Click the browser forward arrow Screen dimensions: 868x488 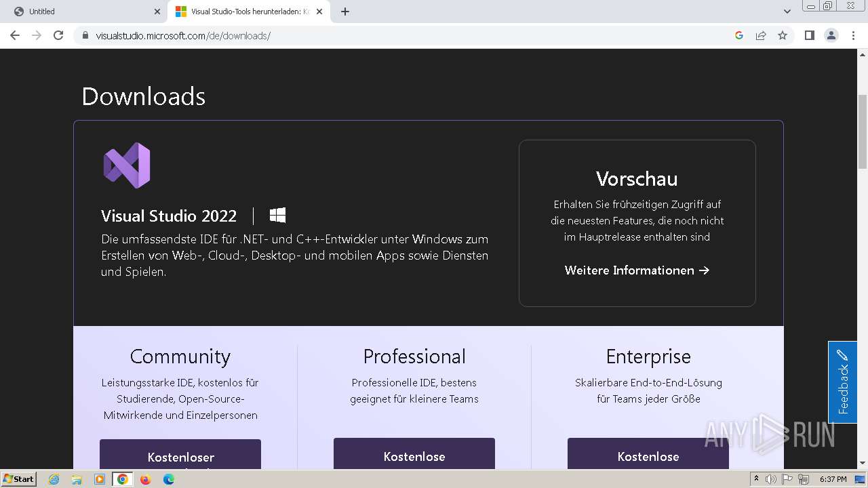point(37,35)
